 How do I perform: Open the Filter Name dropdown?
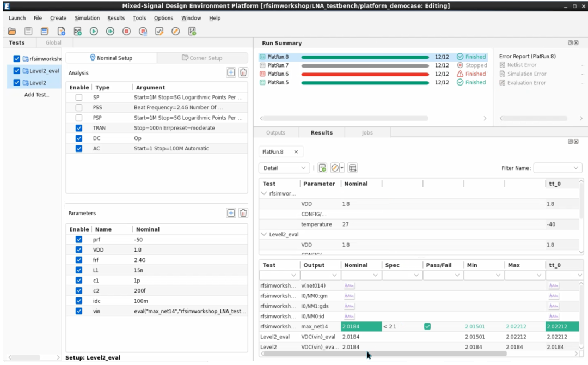(x=557, y=168)
